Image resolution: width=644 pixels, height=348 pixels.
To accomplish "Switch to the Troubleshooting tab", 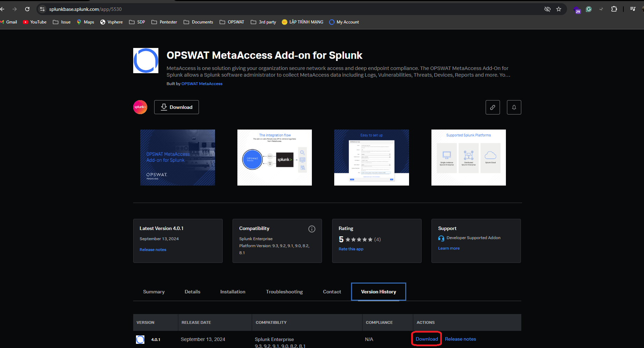I will point(285,292).
